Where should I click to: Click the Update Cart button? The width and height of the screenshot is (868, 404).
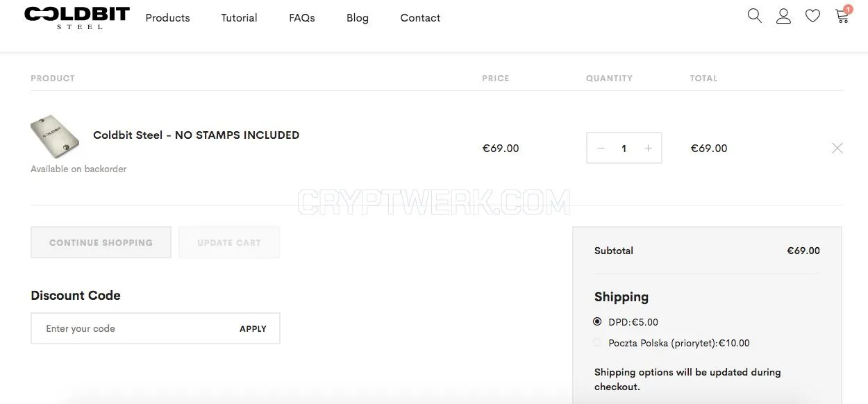(229, 243)
